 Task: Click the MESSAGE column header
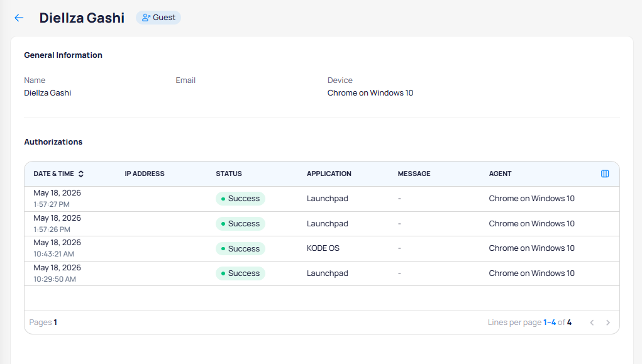[x=414, y=174]
